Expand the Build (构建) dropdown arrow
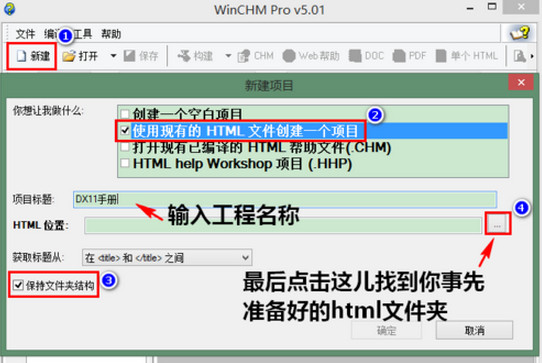 pyautogui.click(x=228, y=56)
